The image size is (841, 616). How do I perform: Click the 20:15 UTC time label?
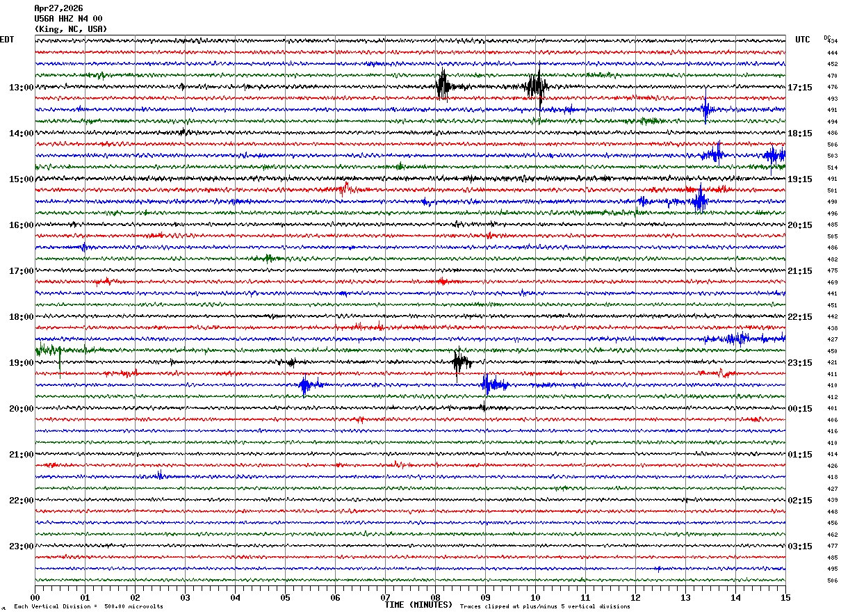(800, 225)
